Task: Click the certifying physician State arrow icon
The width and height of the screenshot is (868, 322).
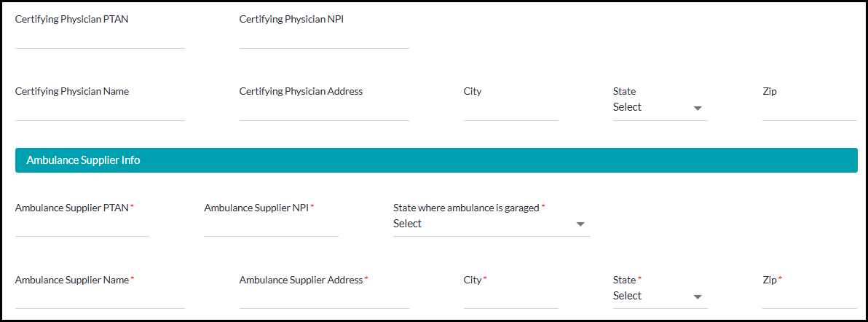Action: pyautogui.click(x=698, y=108)
